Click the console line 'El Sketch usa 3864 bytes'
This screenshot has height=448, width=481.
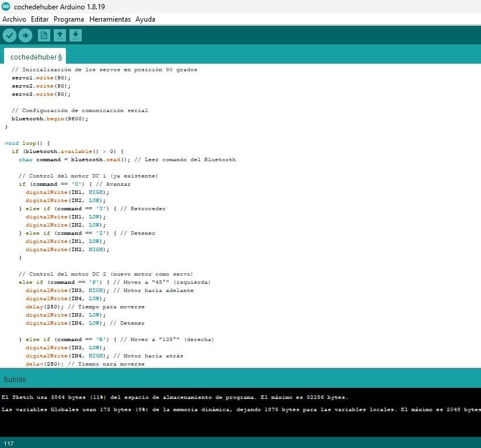point(175,397)
